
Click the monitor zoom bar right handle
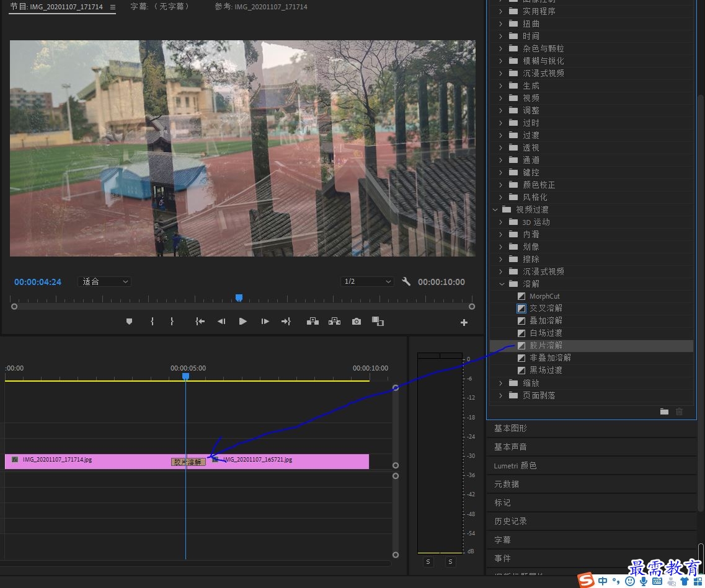(472, 307)
